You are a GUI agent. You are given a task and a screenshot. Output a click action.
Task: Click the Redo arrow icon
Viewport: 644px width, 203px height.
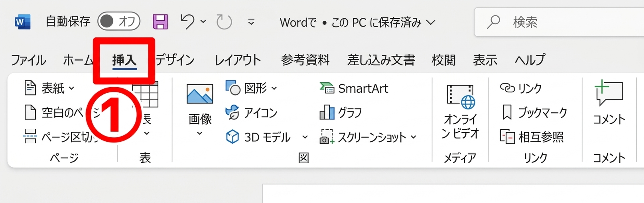(x=224, y=22)
